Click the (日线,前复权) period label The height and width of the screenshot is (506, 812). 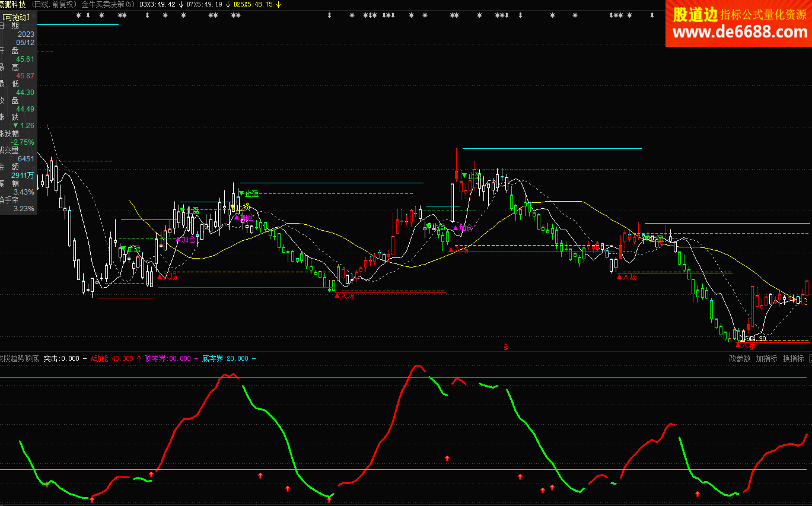click(53, 4)
